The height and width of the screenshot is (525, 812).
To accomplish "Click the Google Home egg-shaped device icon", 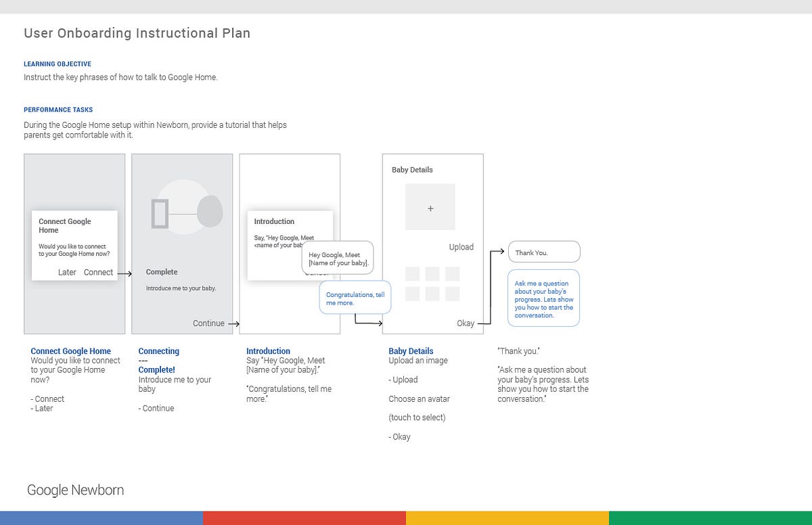I will coord(211,210).
